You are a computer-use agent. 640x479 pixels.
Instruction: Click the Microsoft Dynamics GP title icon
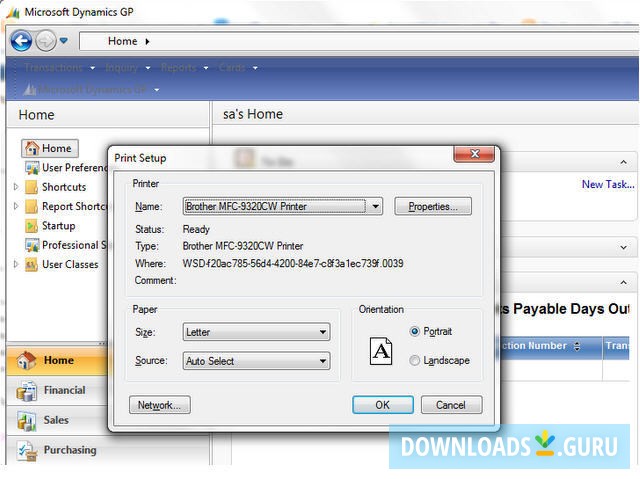13,13
